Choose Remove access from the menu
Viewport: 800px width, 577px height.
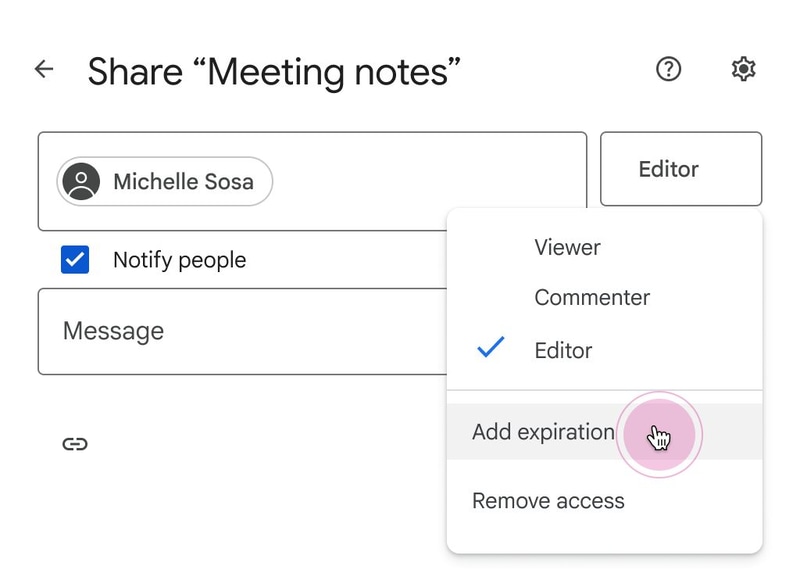click(548, 501)
